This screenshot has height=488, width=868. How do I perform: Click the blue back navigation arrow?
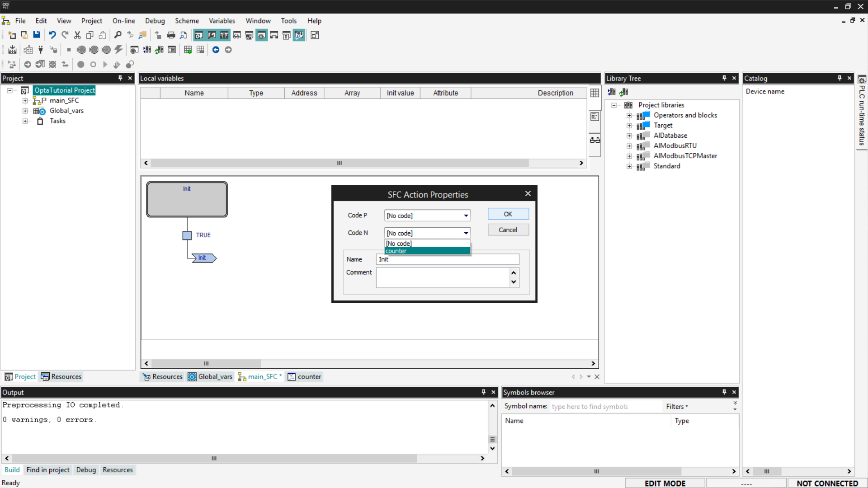[x=216, y=50]
